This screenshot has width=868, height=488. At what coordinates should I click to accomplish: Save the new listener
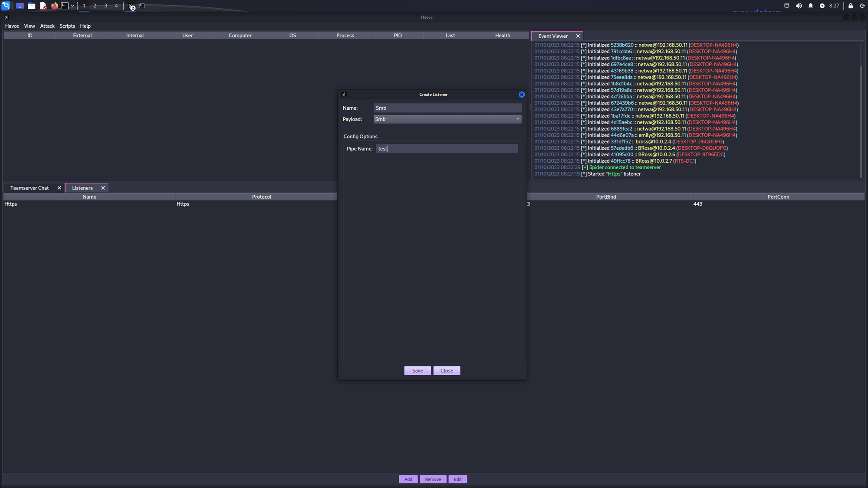pos(418,370)
